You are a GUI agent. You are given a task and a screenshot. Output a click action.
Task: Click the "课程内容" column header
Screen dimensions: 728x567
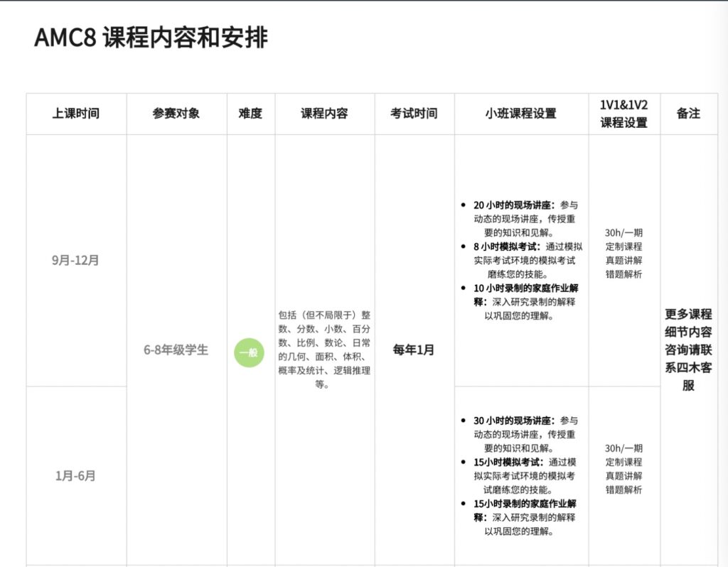point(324,114)
